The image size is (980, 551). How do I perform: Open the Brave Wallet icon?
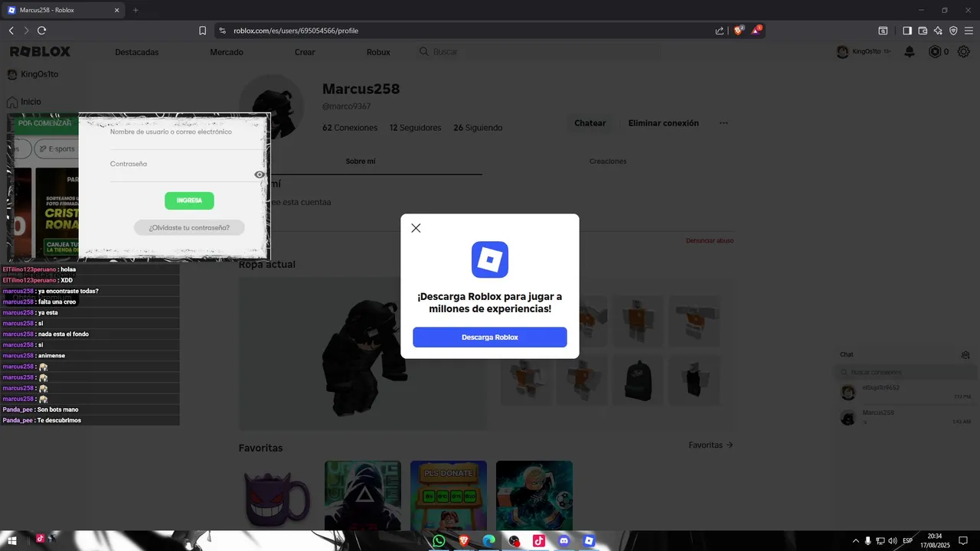pos(923,31)
